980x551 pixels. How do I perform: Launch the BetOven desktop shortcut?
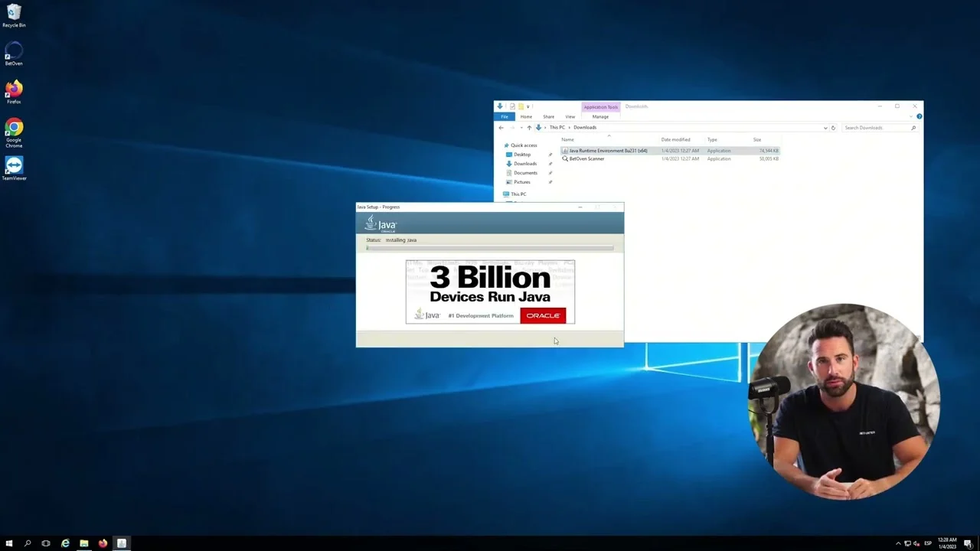point(14,54)
